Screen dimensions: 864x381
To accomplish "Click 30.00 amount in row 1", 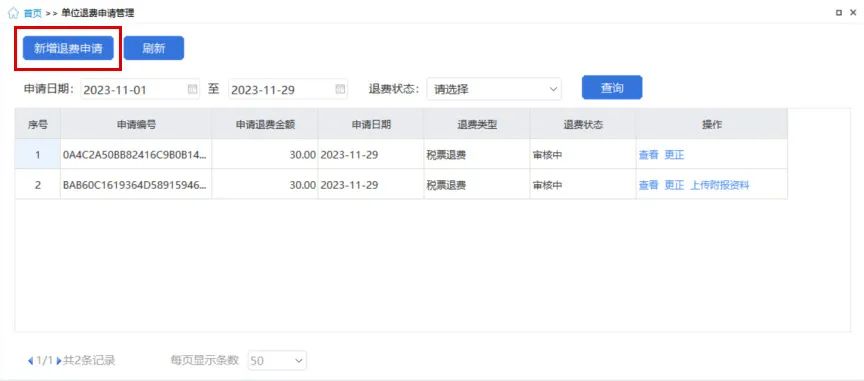I will 303,155.
